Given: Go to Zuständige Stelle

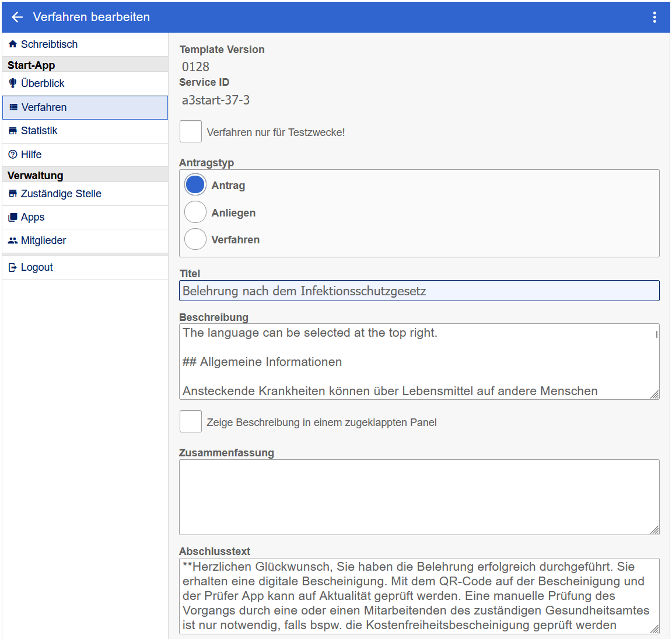Looking at the screenshot, I should pos(85,193).
